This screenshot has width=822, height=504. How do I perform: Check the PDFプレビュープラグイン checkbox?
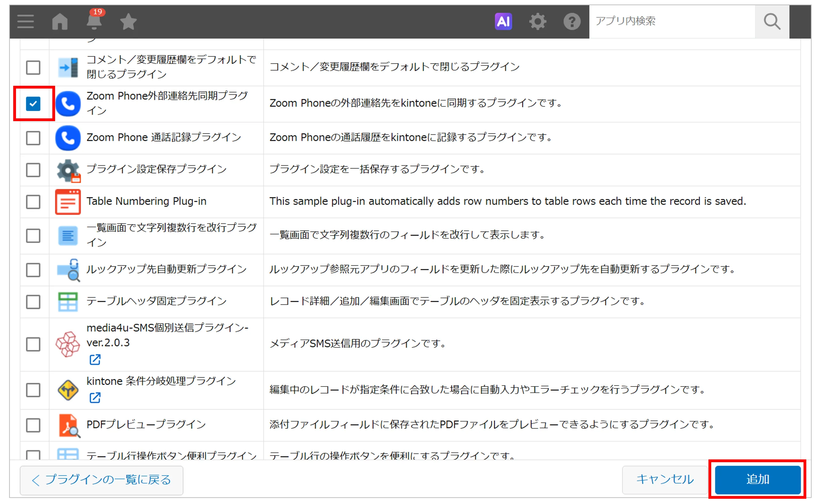tap(33, 425)
